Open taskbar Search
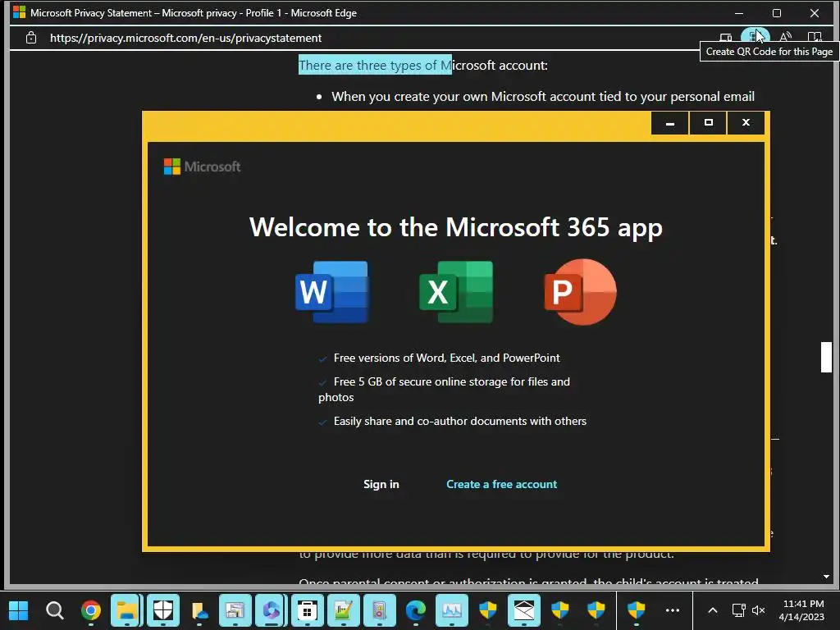This screenshot has width=840, height=630. coord(55,610)
